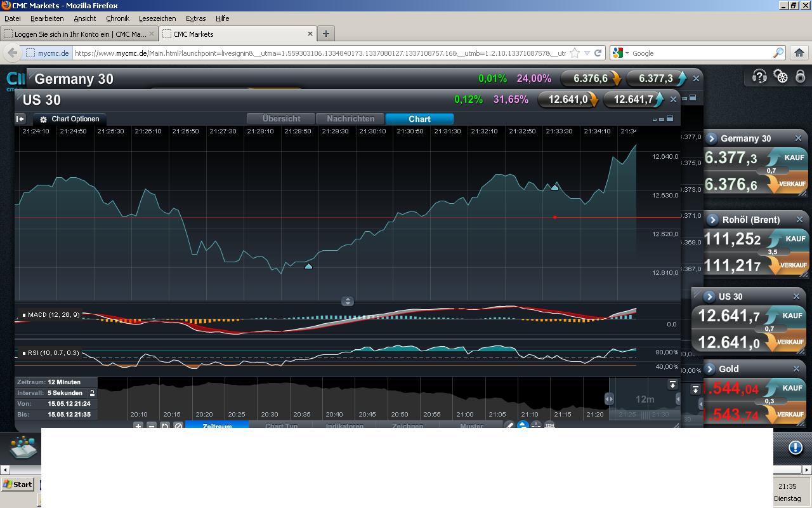Viewport: 812px width, 508px height.
Task: Close the Gold price tile
Action: click(x=797, y=369)
